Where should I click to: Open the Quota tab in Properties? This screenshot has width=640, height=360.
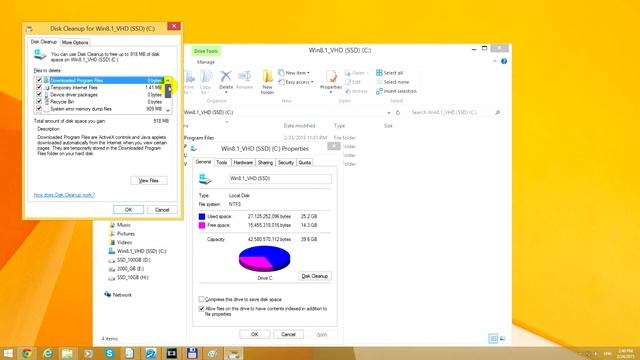pos(304,162)
